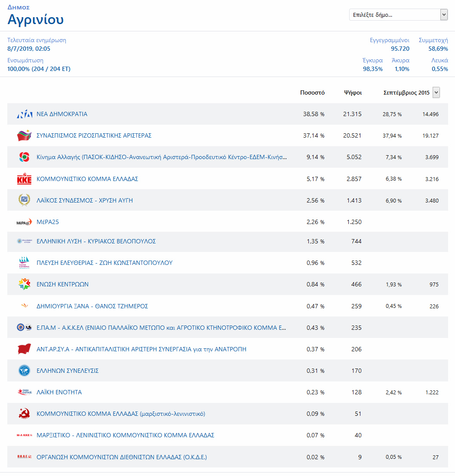Click the blank votes value 0,55%
The width and height of the screenshot is (455, 476).
440,69
